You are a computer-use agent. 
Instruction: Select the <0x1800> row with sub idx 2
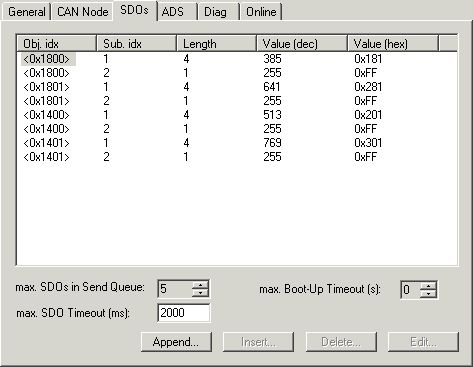(x=237, y=73)
